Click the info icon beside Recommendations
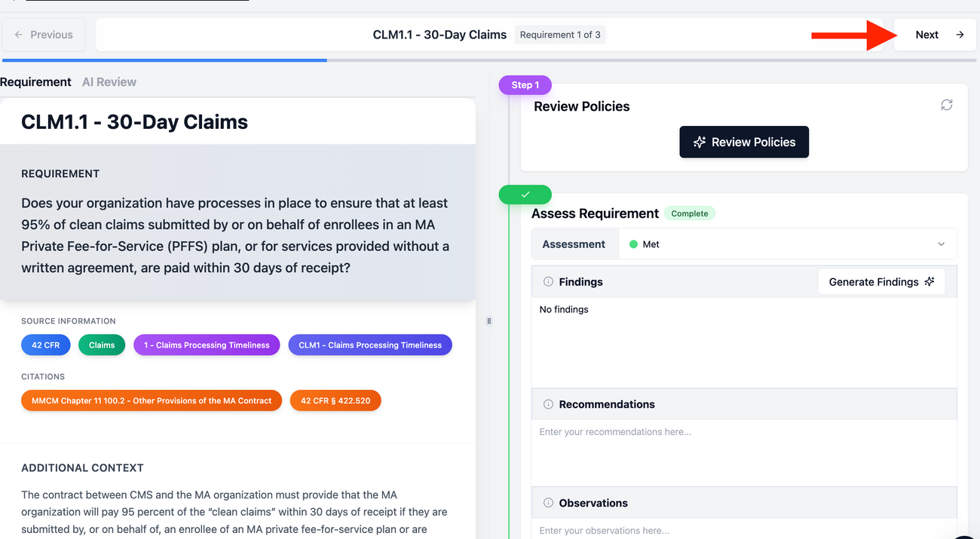This screenshot has height=539, width=980. pyautogui.click(x=548, y=404)
